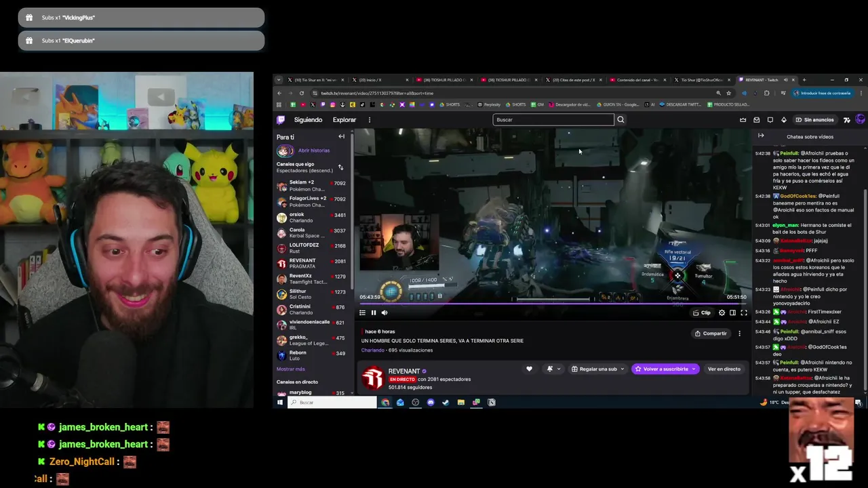Open Perplexity bookmark
Image resolution: width=868 pixels, height=488 pixels.
[x=489, y=104]
